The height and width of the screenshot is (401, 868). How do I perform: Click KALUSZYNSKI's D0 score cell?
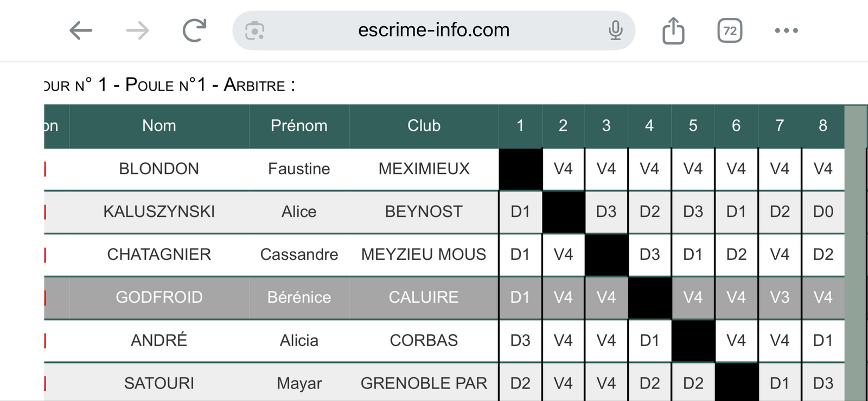coord(823,212)
